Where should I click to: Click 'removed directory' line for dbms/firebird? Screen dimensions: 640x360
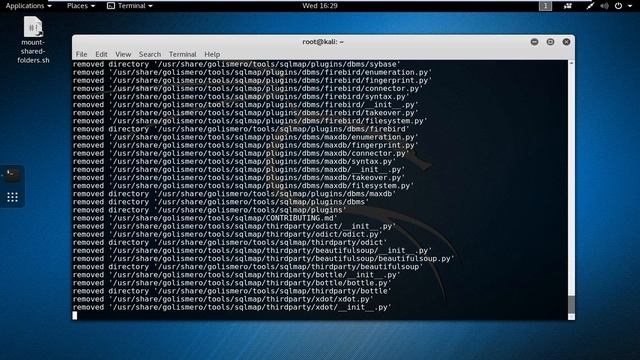(241, 129)
